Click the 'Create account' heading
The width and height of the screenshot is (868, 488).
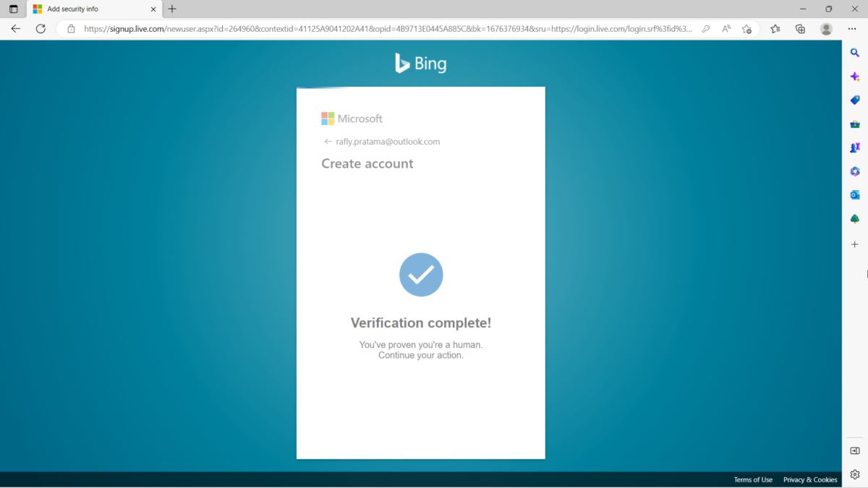pyautogui.click(x=367, y=163)
